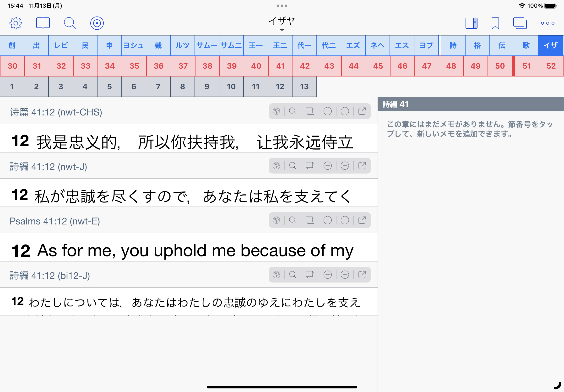564x392 pixels.
Task: Select the 創 book tab
Action: point(12,45)
